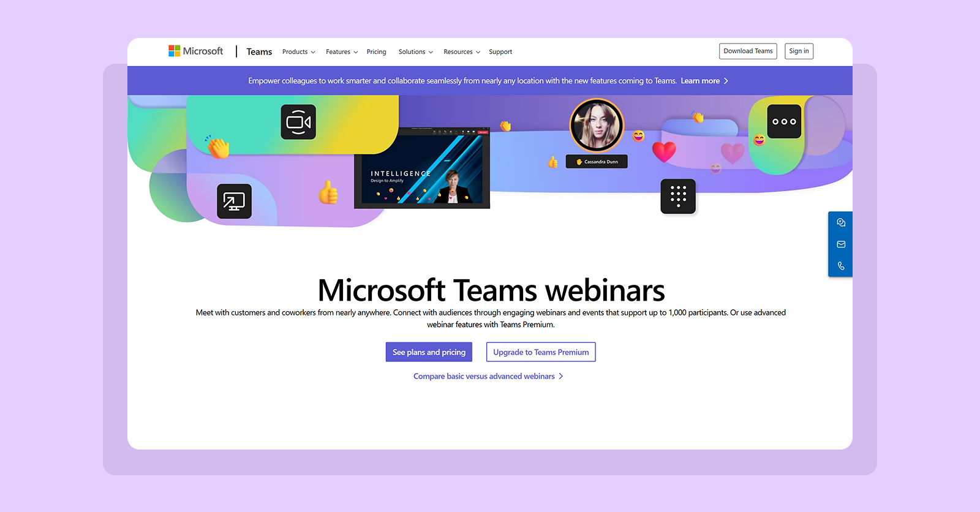Click the Sign in button

[x=799, y=51]
